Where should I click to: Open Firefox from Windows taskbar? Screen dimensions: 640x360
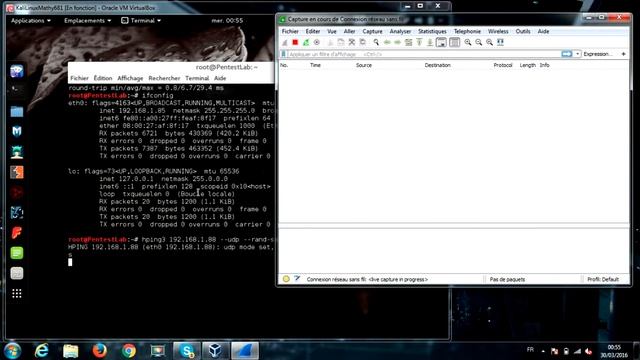click(99, 351)
